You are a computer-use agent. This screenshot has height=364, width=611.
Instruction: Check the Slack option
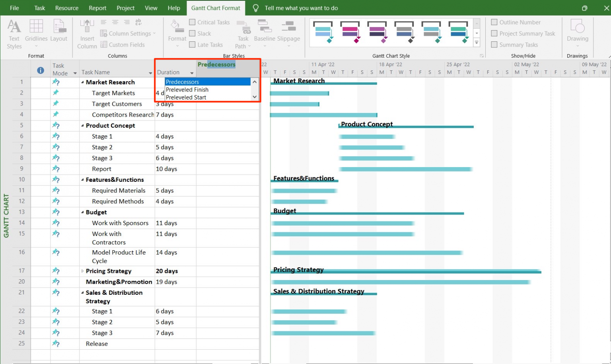(193, 33)
